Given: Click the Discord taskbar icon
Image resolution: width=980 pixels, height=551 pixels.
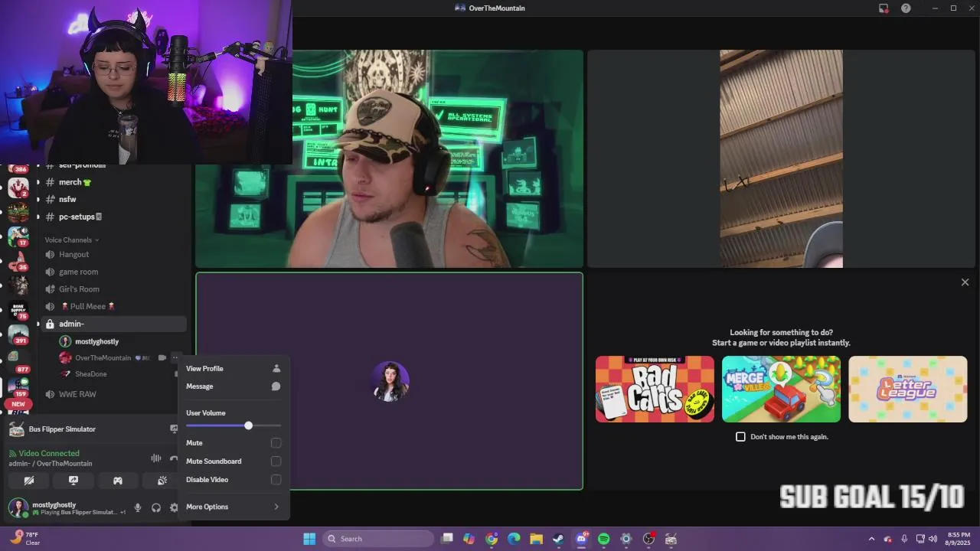Looking at the screenshot, I should pos(581,539).
